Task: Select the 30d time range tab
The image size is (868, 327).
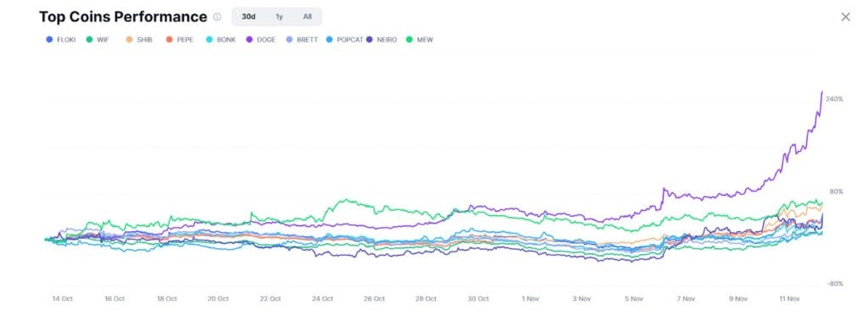Action: (x=248, y=17)
